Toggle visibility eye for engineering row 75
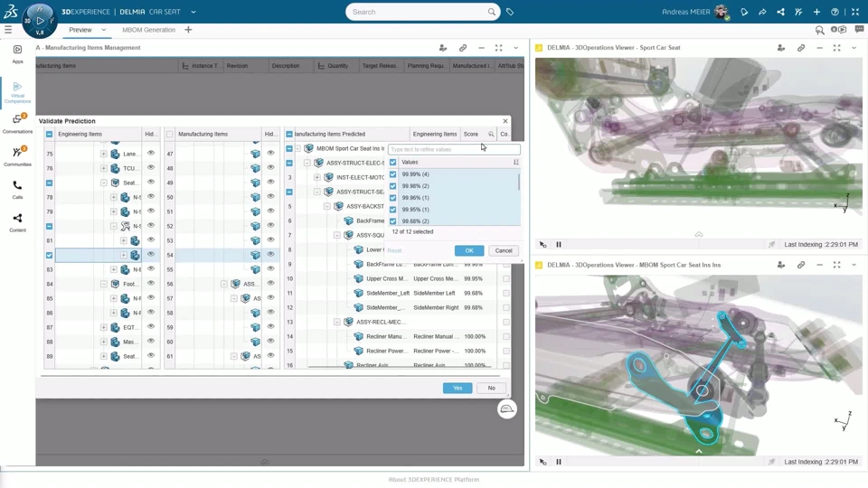This screenshot has width=868, height=488. coord(151,154)
